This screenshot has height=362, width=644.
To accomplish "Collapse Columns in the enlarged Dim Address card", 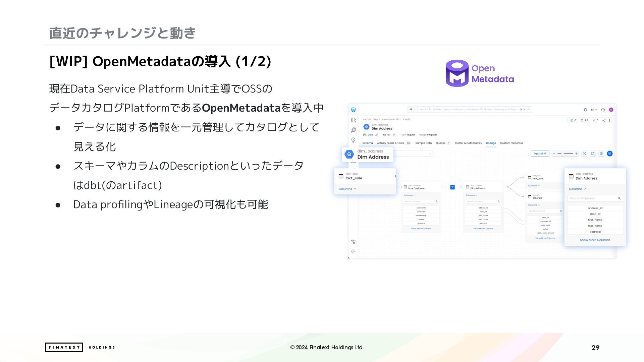I will [578, 189].
